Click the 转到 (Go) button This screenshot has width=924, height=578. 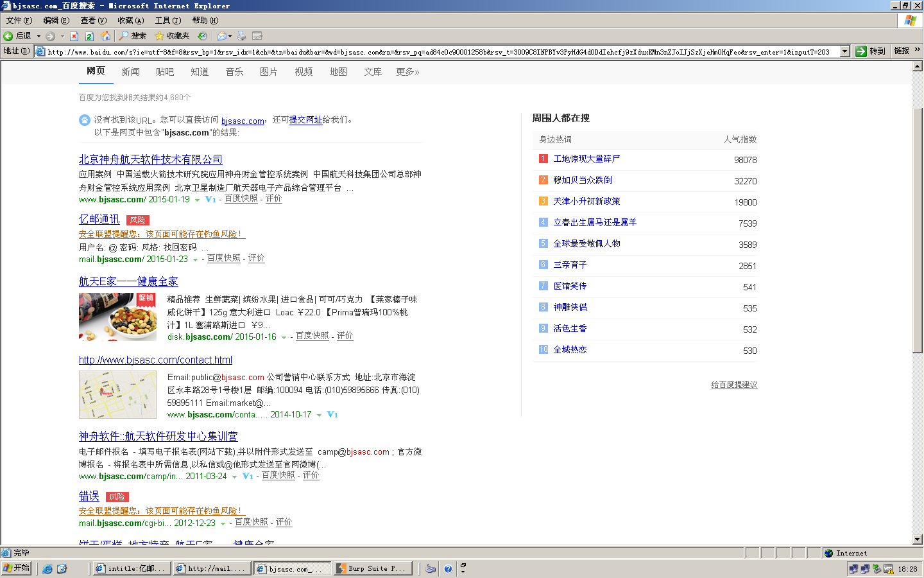871,51
